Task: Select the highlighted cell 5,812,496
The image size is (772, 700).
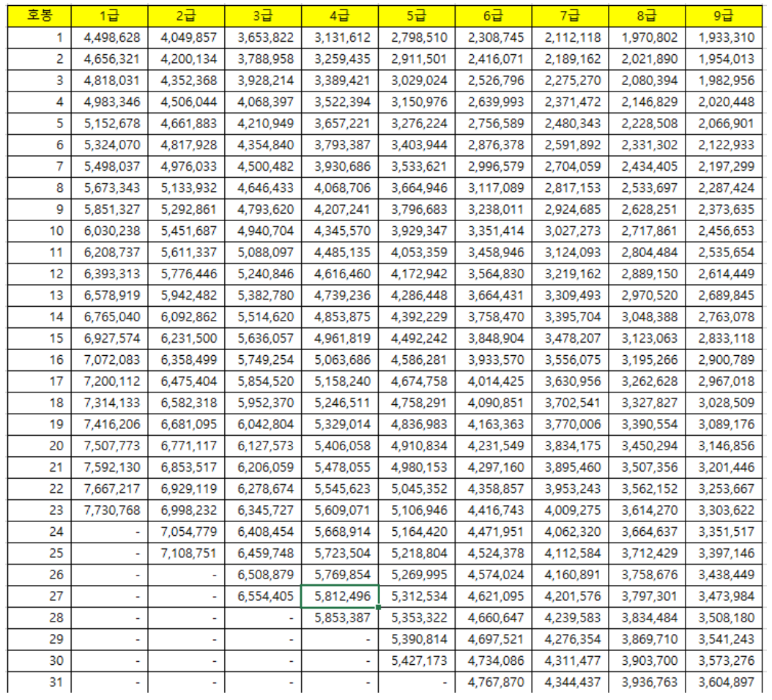Action: point(340,596)
